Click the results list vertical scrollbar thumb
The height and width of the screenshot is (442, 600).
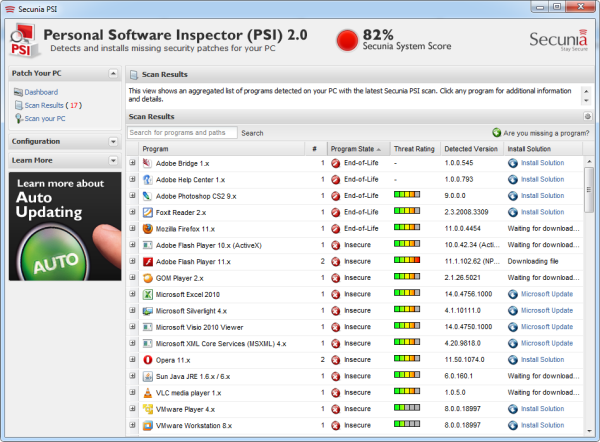pyautogui.click(x=589, y=190)
